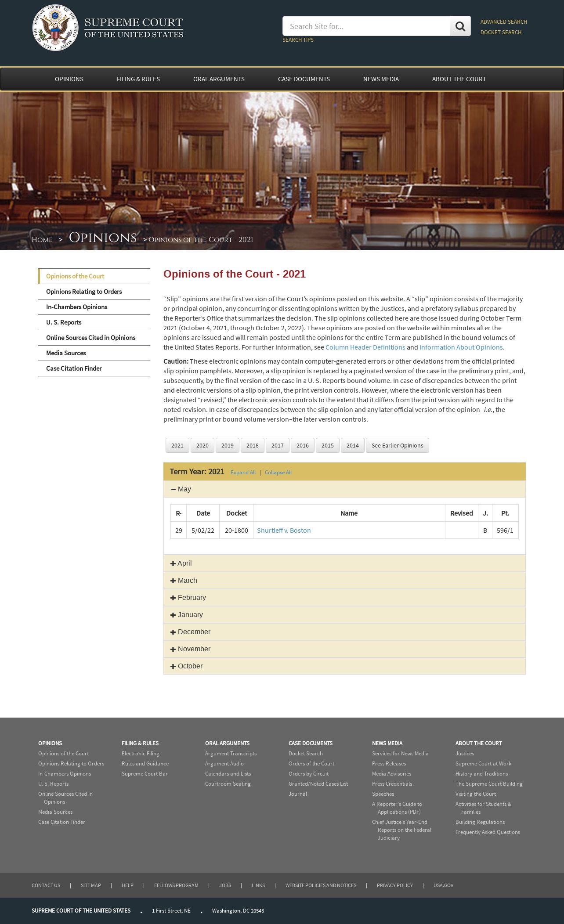This screenshot has width=564, height=924.
Task: Open footer Granted/Noted Cases List link
Action: tap(318, 784)
